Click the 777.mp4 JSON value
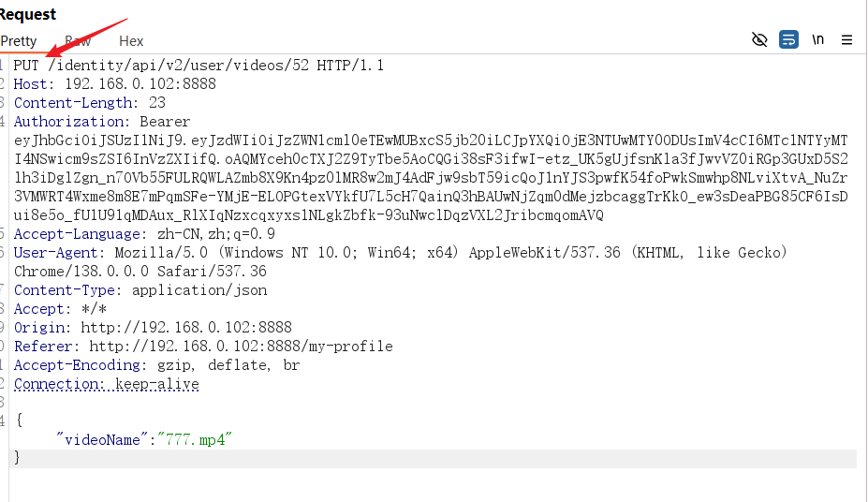This screenshot has height=502, width=868. (195, 440)
